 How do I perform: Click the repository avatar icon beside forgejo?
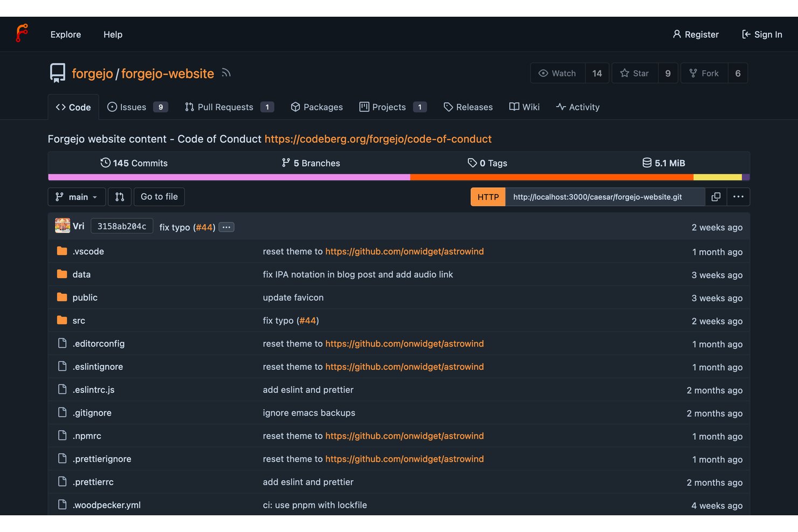point(58,73)
